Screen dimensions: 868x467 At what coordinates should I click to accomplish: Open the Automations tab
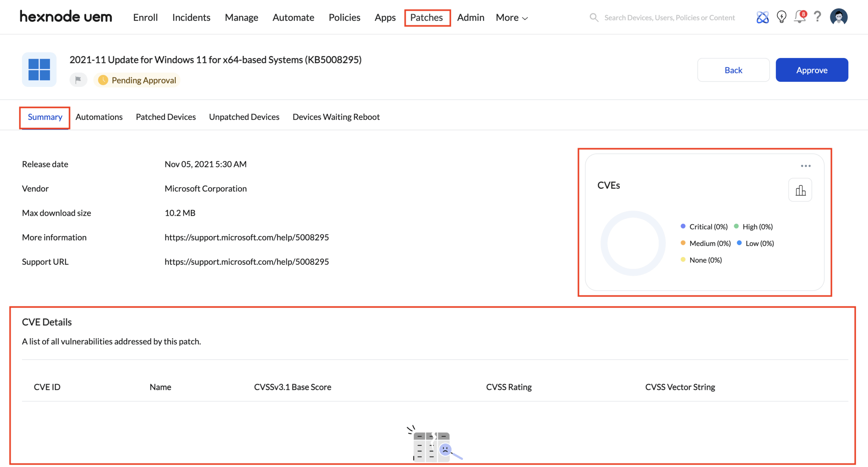[x=99, y=117]
